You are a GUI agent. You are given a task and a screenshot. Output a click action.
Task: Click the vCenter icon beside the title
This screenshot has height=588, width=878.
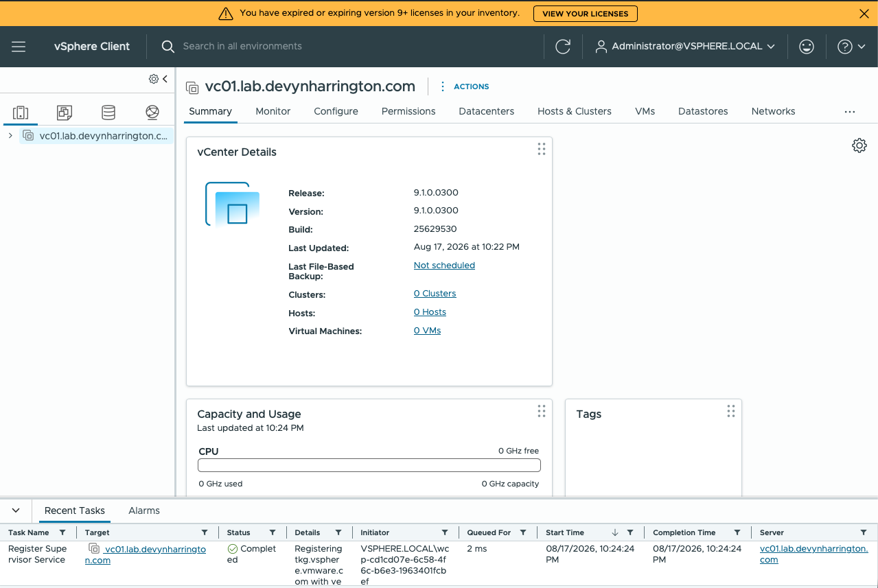coord(192,87)
